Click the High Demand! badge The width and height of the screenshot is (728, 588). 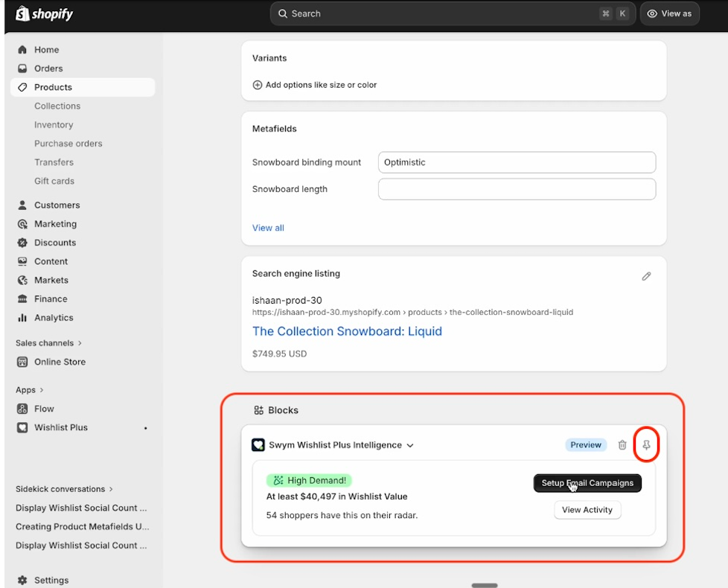tap(309, 480)
